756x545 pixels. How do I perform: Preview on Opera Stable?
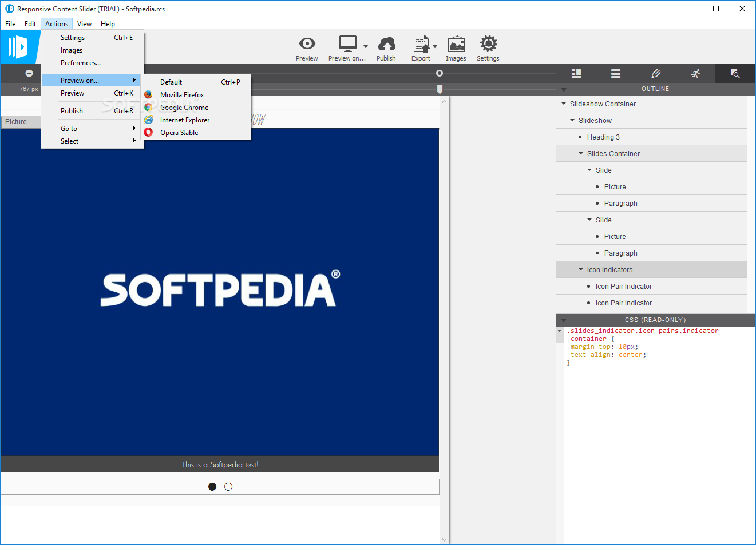coord(196,133)
